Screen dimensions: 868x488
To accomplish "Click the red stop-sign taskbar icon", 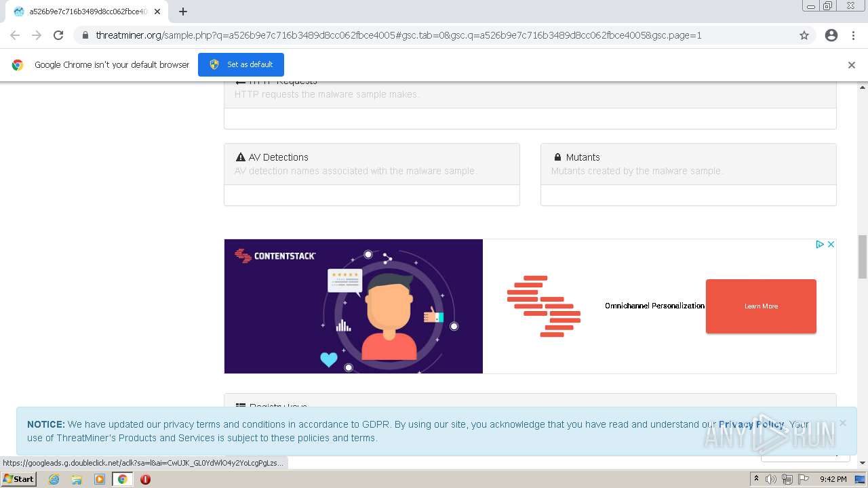I will 145,479.
